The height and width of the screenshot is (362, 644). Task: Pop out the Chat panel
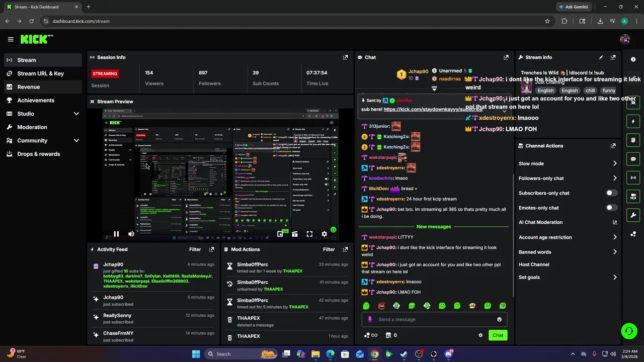[506, 57]
